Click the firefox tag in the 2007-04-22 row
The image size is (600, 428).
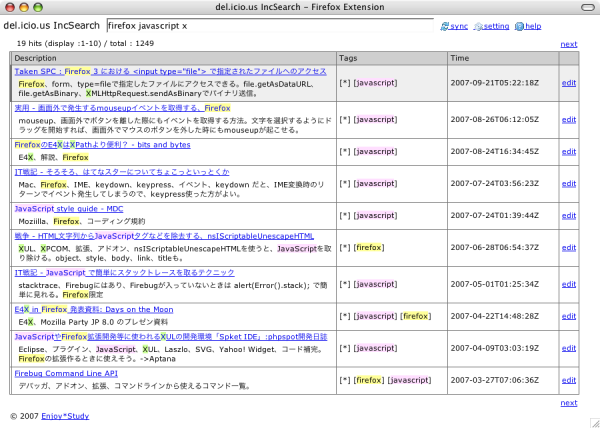(416, 317)
